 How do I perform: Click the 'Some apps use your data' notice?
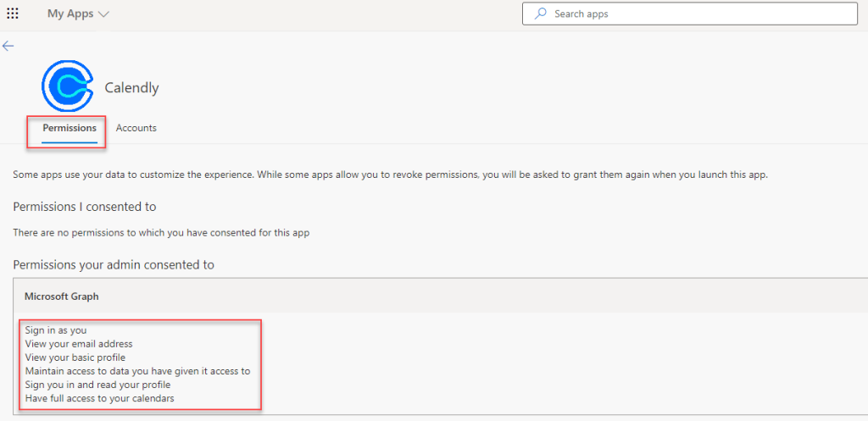pyautogui.click(x=390, y=174)
